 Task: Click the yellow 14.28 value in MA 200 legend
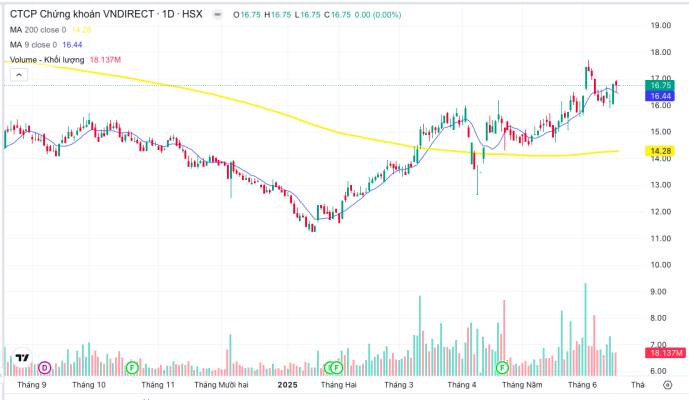coord(81,30)
